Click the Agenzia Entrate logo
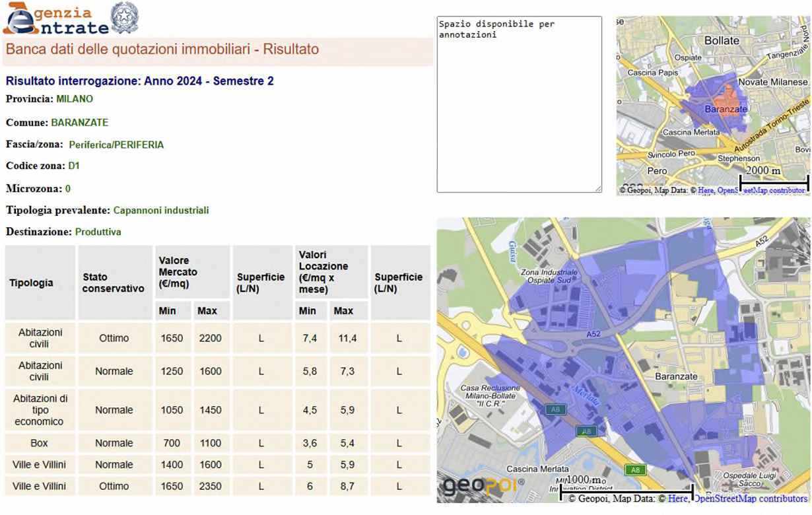 click(55, 19)
